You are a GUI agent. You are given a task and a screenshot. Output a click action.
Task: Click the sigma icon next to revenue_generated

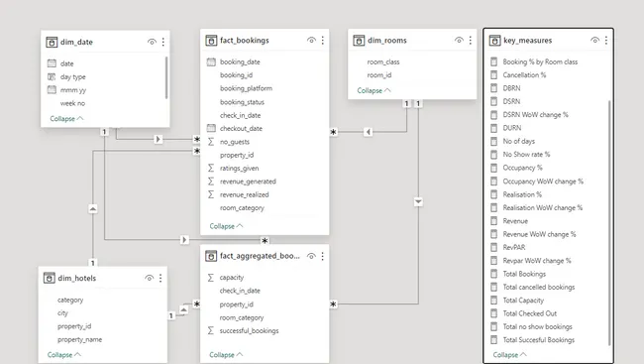click(x=211, y=182)
